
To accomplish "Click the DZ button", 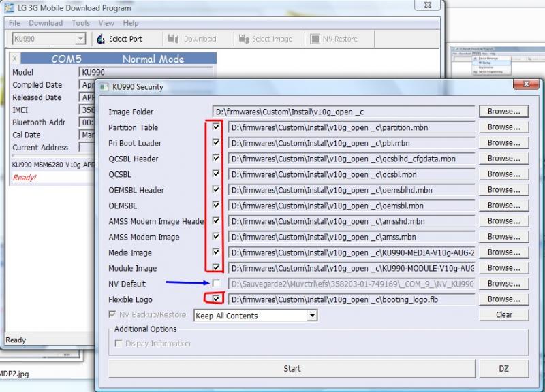I will pos(503,368).
